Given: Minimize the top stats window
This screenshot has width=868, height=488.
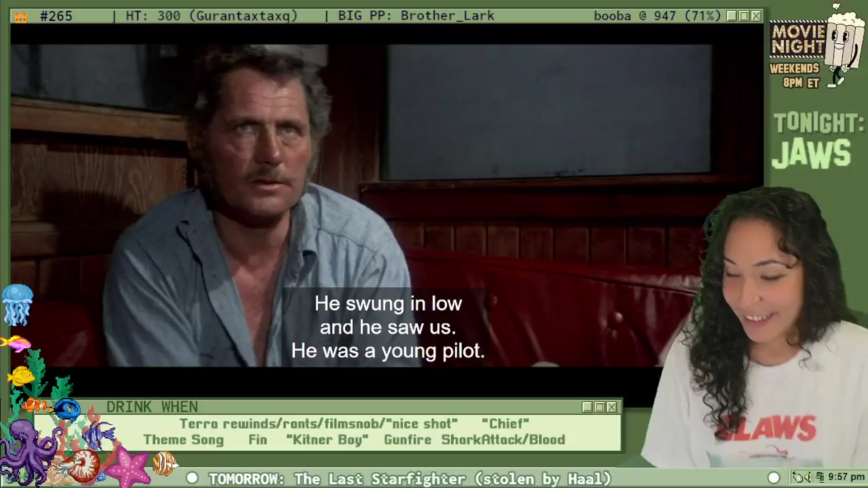Looking at the screenshot, I should pyautogui.click(x=732, y=16).
